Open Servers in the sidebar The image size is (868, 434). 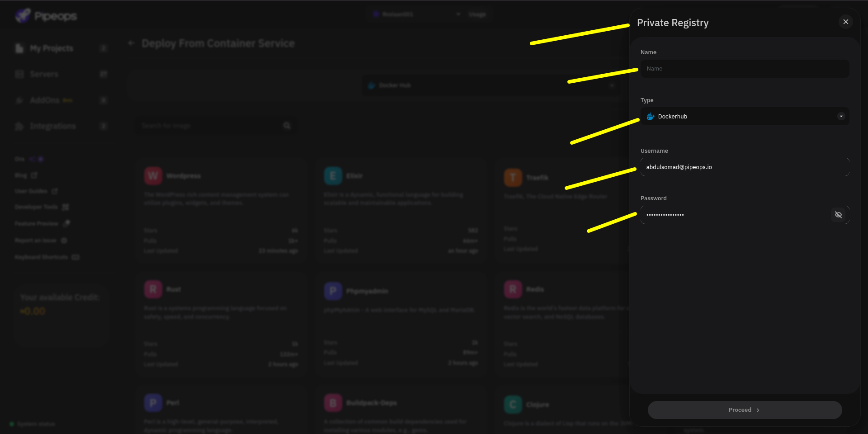(x=61, y=74)
